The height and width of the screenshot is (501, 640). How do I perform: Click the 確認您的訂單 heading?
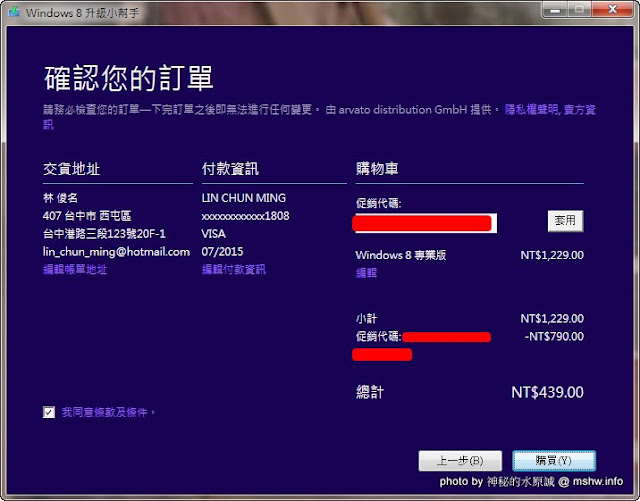pyautogui.click(x=129, y=78)
